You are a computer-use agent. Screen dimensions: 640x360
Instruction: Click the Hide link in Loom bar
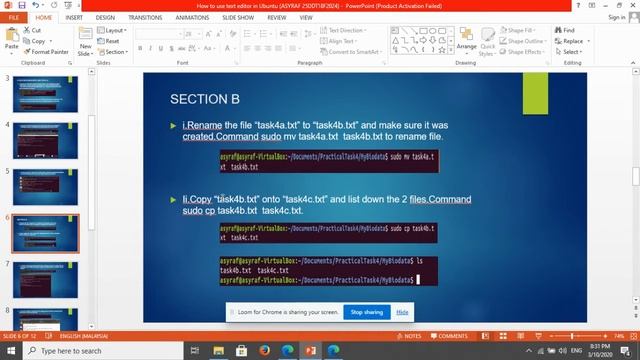click(402, 312)
